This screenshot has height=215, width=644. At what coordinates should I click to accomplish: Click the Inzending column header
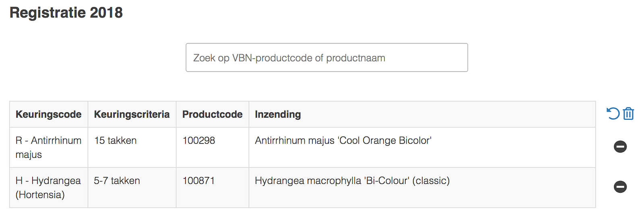tap(278, 115)
